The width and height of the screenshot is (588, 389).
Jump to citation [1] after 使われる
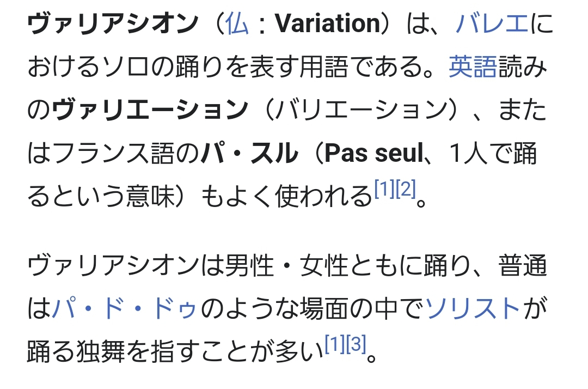(x=384, y=189)
